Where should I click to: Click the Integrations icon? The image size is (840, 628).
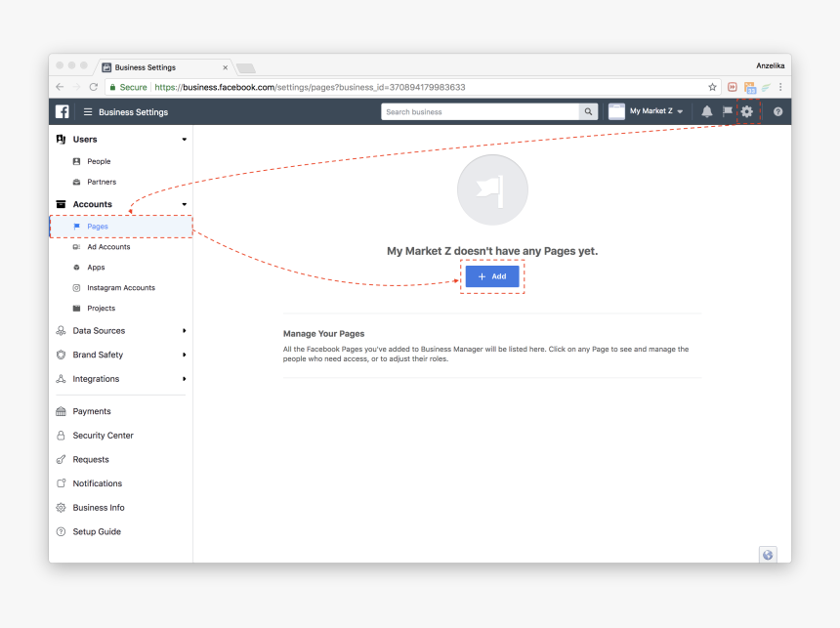coord(62,379)
